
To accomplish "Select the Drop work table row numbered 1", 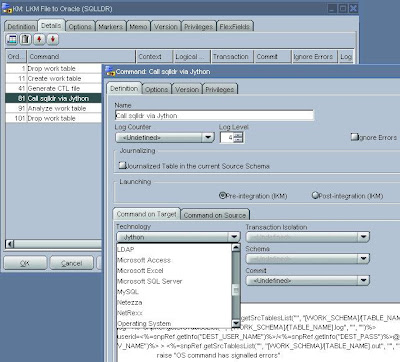I will [x=53, y=68].
